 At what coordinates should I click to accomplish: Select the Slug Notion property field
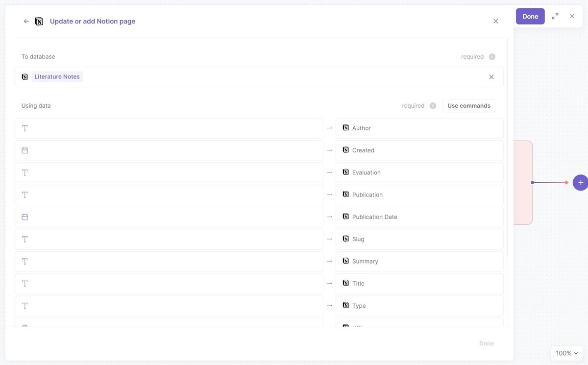click(x=419, y=240)
